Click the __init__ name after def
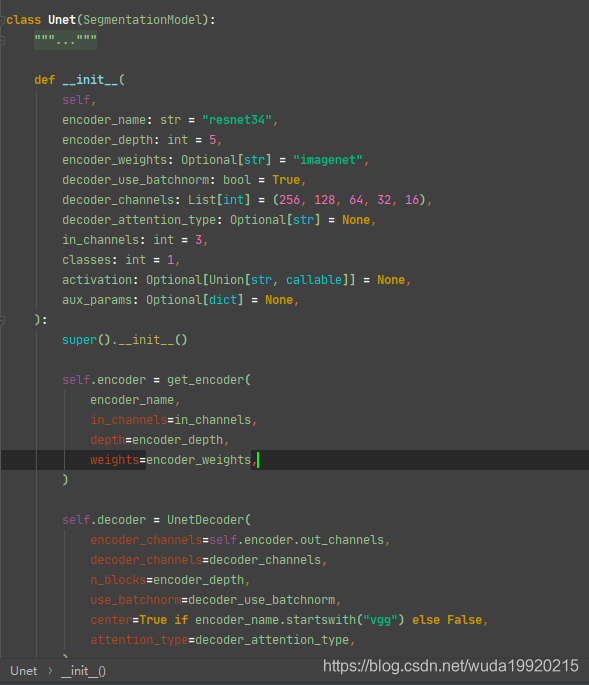Screen dimensions: 589x685 (x=90, y=80)
